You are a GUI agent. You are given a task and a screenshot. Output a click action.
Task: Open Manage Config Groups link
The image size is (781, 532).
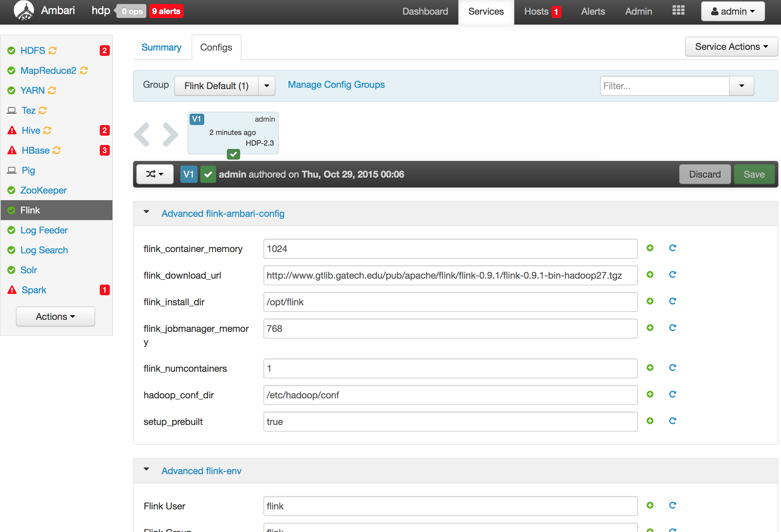[336, 85]
